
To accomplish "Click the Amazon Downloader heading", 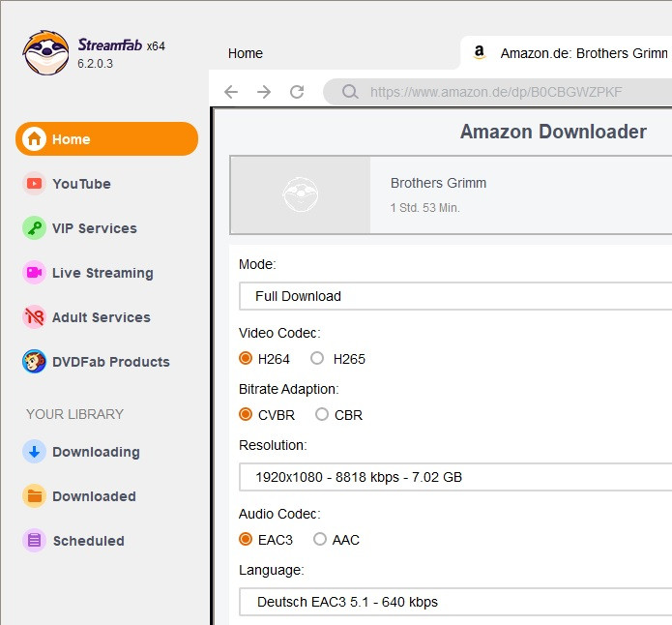I will pyautogui.click(x=553, y=132).
